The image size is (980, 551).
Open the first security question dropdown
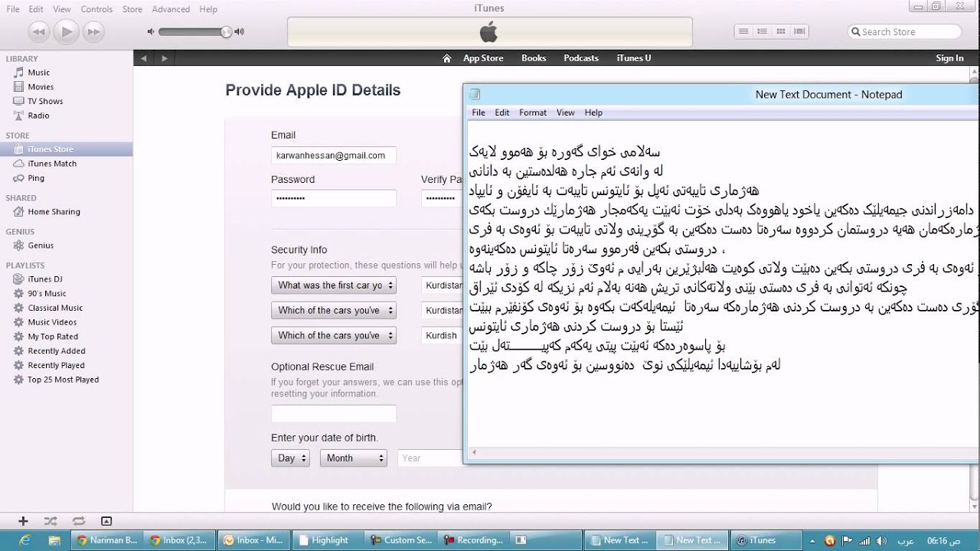coord(334,285)
